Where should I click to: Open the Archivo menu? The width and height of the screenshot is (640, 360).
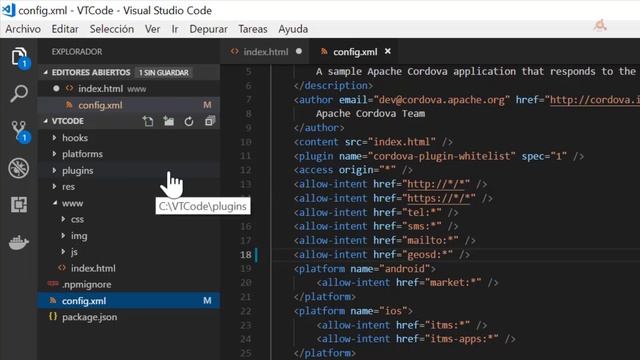click(23, 29)
